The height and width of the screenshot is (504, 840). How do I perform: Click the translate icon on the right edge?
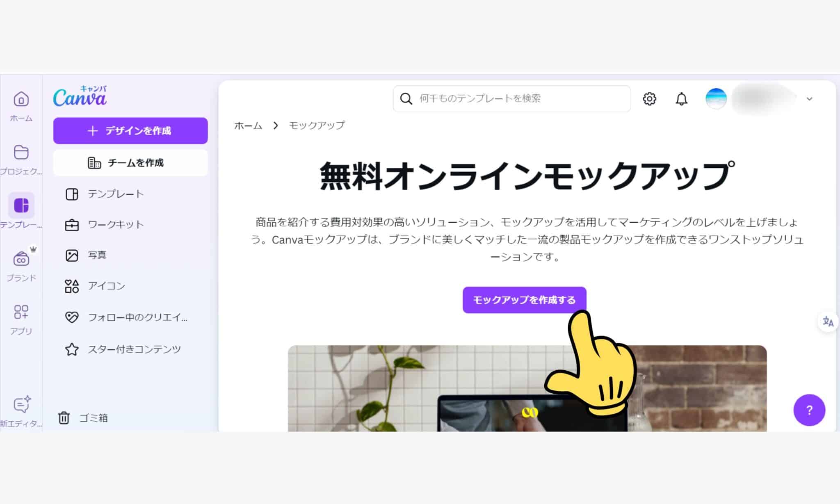coord(828,322)
